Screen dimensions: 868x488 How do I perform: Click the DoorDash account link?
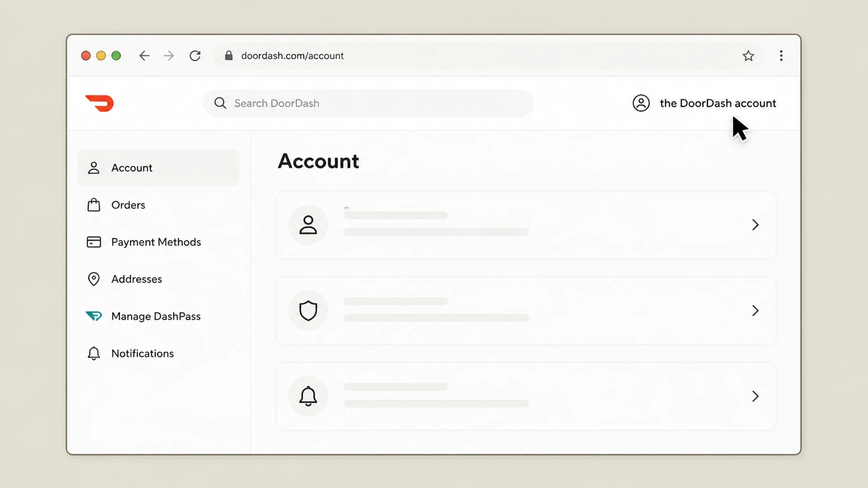click(718, 103)
